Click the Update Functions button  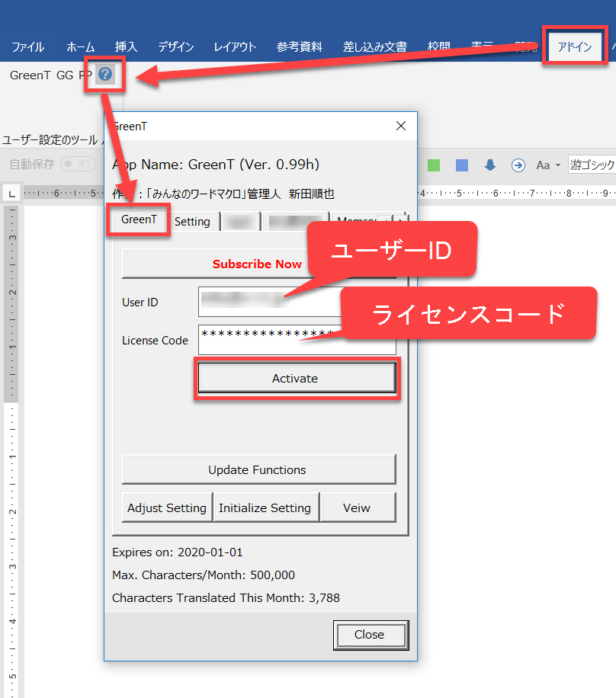tap(258, 469)
